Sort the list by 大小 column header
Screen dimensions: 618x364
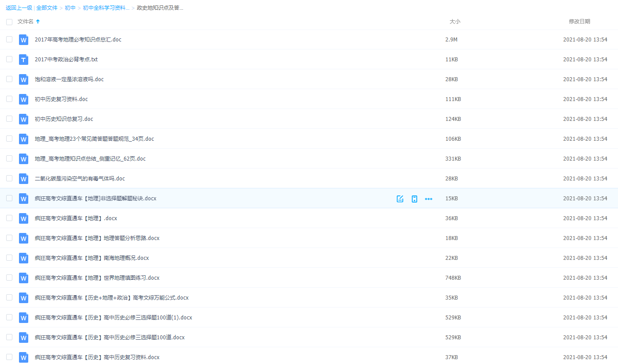(x=455, y=22)
